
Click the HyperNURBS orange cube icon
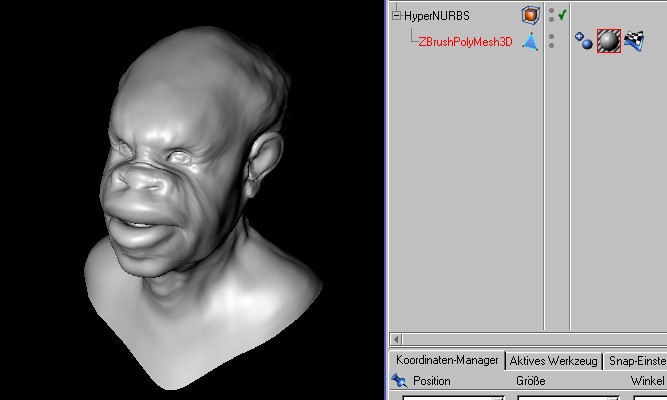[530, 16]
